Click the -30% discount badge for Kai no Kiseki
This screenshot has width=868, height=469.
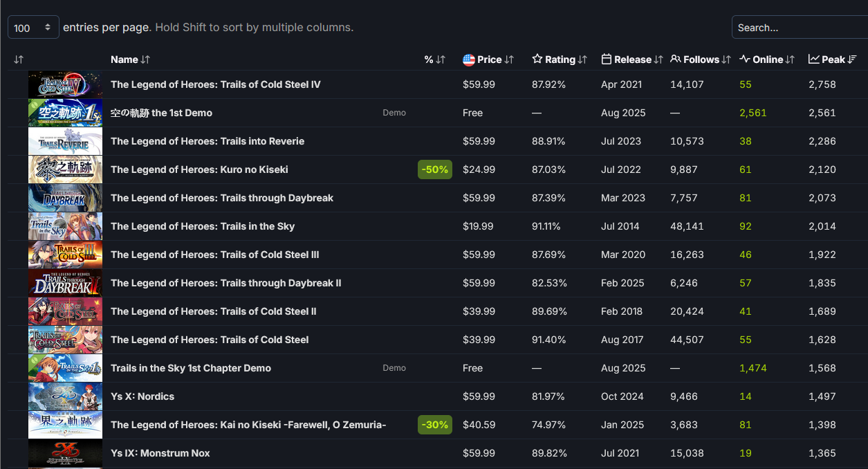click(435, 425)
